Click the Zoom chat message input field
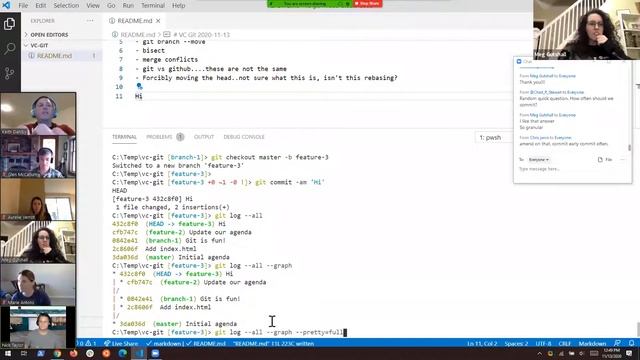 [x=571, y=169]
